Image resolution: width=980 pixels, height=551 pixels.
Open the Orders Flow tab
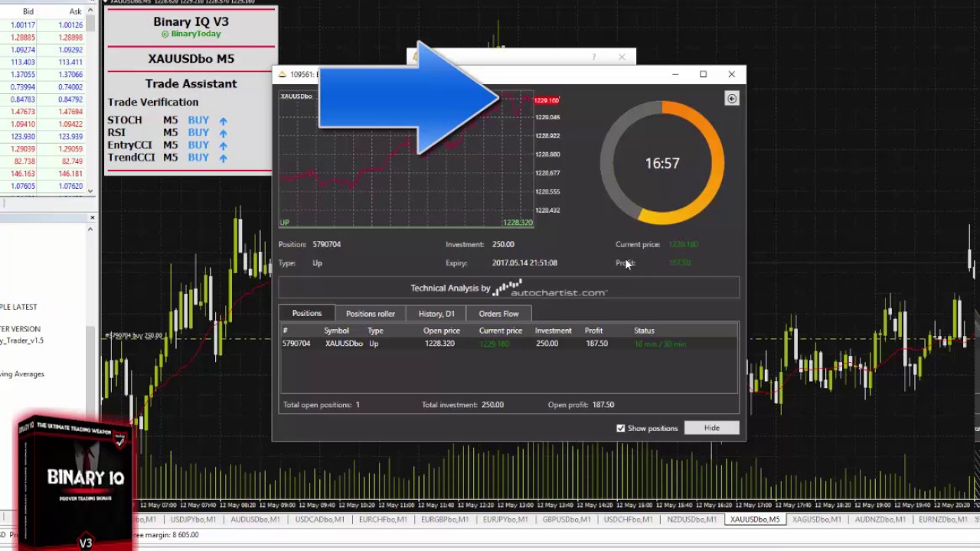498,314
